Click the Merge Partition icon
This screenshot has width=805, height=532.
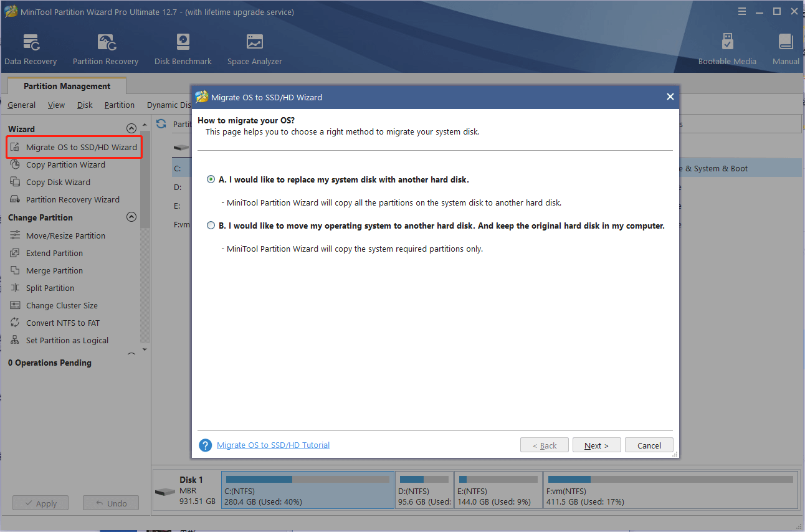pyautogui.click(x=15, y=270)
